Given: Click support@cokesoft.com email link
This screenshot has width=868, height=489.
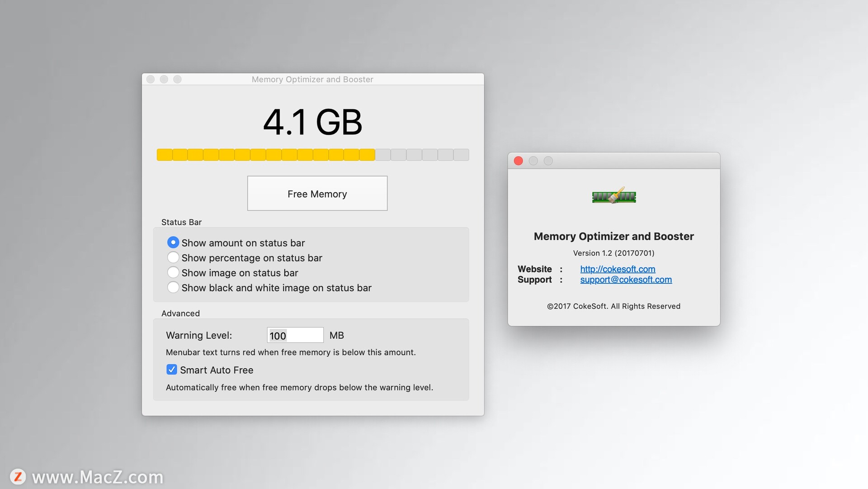Looking at the screenshot, I should tap(626, 279).
